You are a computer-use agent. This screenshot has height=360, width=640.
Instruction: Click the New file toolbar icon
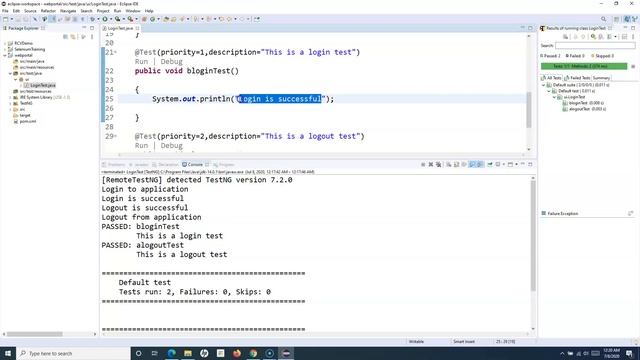click(6, 19)
